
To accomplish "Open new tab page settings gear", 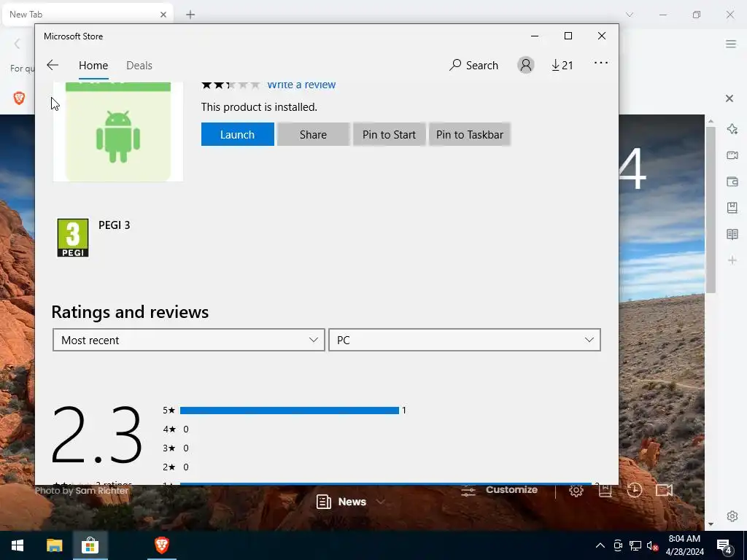I will (576, 490).
